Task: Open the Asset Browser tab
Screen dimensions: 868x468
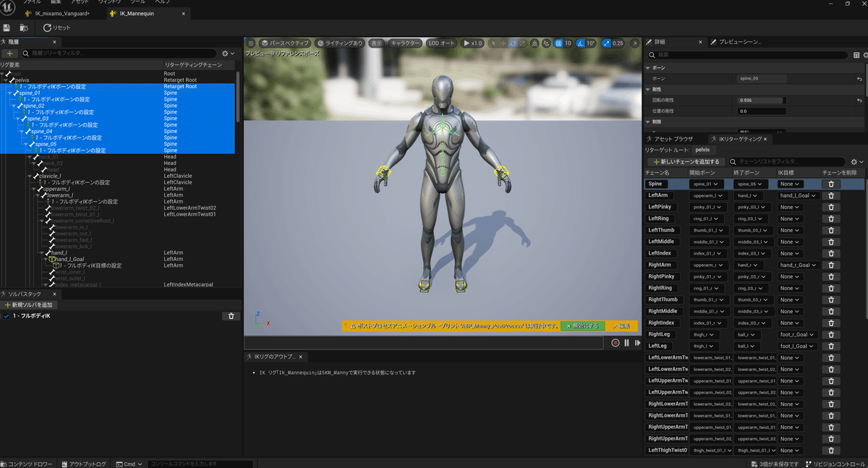Action: tap(673, 138)
